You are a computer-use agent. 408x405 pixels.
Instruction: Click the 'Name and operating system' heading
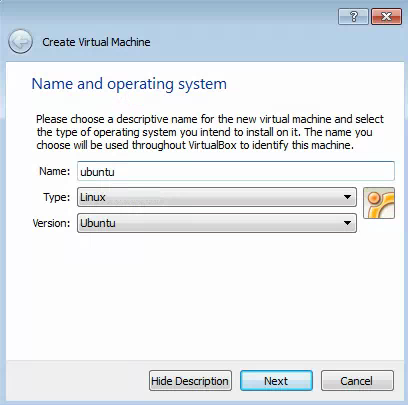[129, 84]
